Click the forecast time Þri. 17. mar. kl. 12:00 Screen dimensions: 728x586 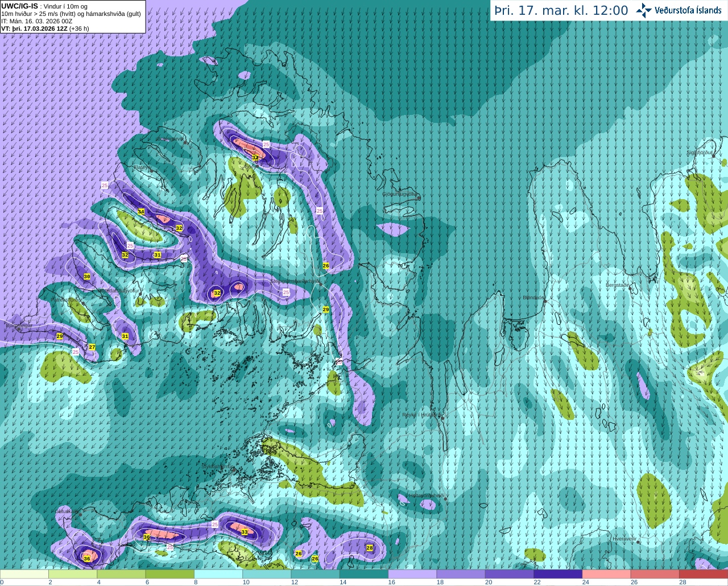tap(561, 11)
